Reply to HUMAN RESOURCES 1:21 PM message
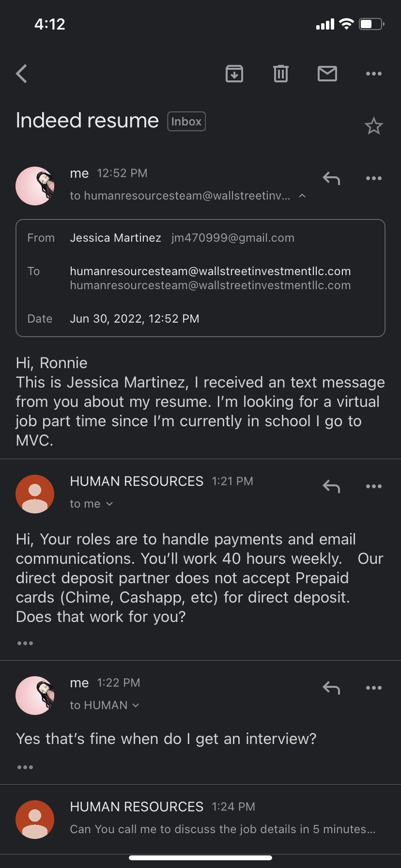This screenshot has width=401, height=868. (x=332, y=486)
